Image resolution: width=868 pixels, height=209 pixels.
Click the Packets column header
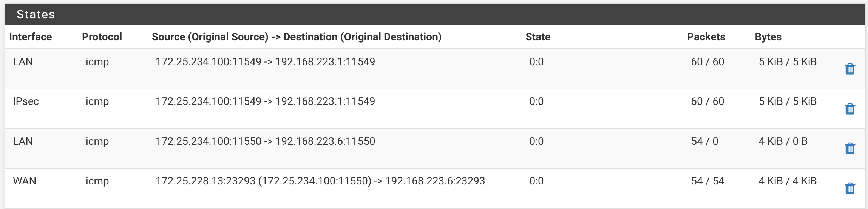[x=706, y=37]
